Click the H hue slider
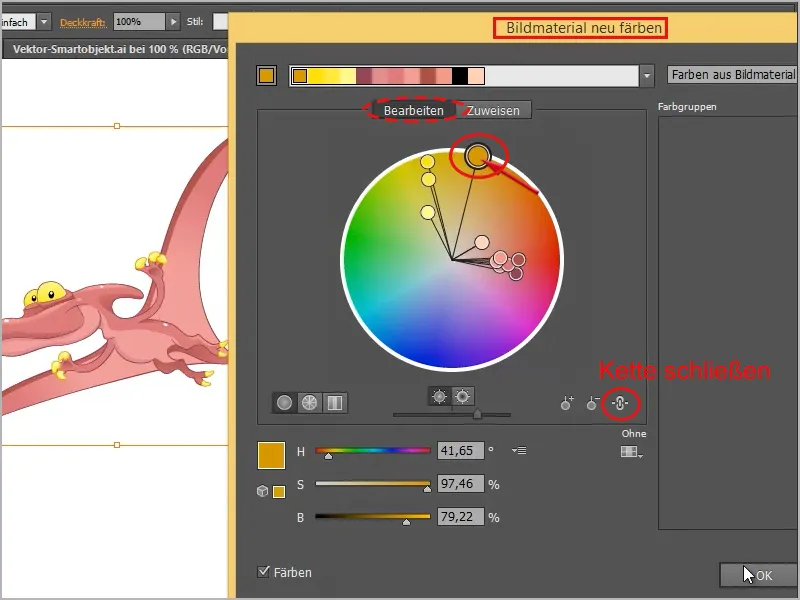 click(x=373, y=451)
